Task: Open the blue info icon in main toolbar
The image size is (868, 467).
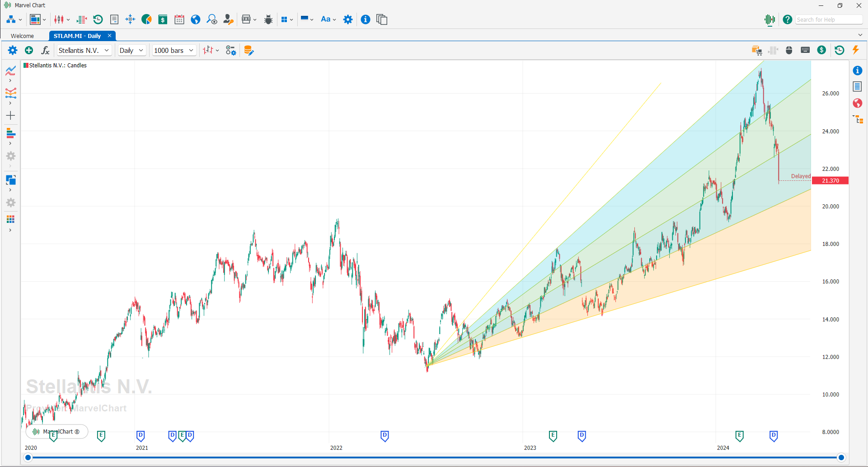Action: (366, 19)
